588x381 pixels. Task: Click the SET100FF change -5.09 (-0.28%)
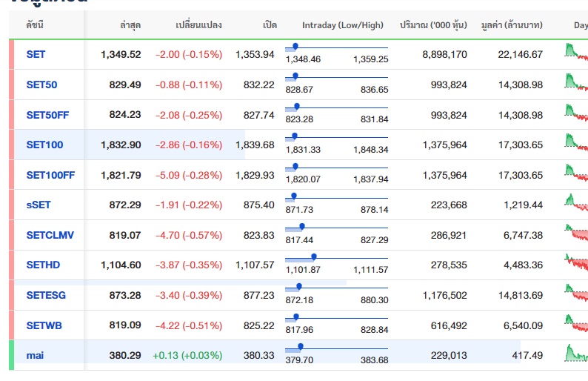click(189, 175)
